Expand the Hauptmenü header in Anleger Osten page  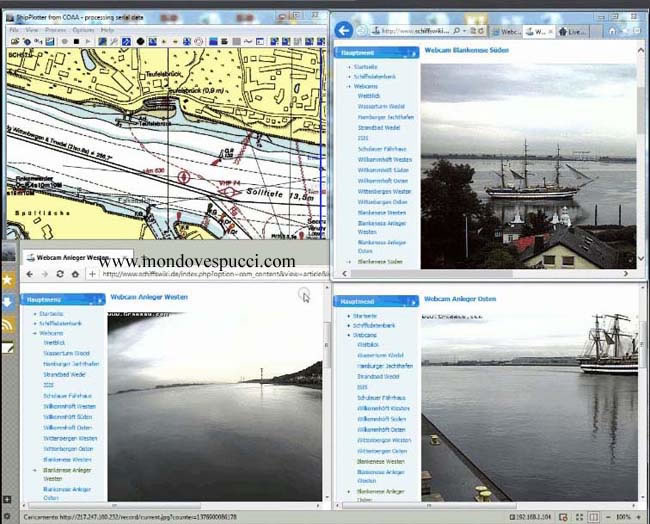[x=376, y=301]
